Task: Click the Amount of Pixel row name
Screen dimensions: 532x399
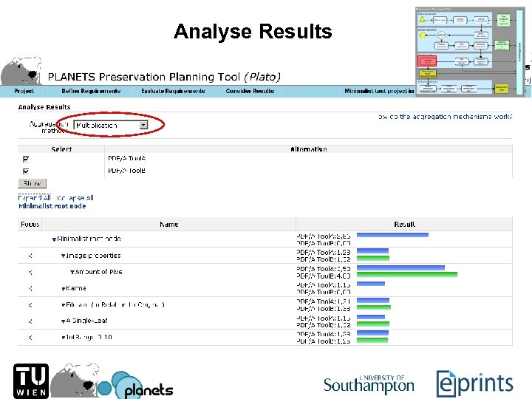Action: [x=99, y=272]
